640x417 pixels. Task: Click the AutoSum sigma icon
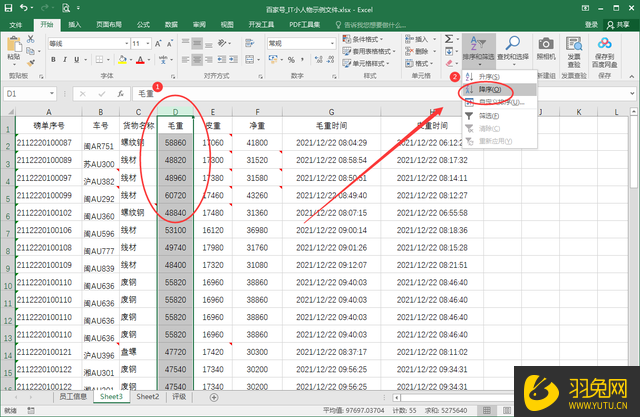449,39
